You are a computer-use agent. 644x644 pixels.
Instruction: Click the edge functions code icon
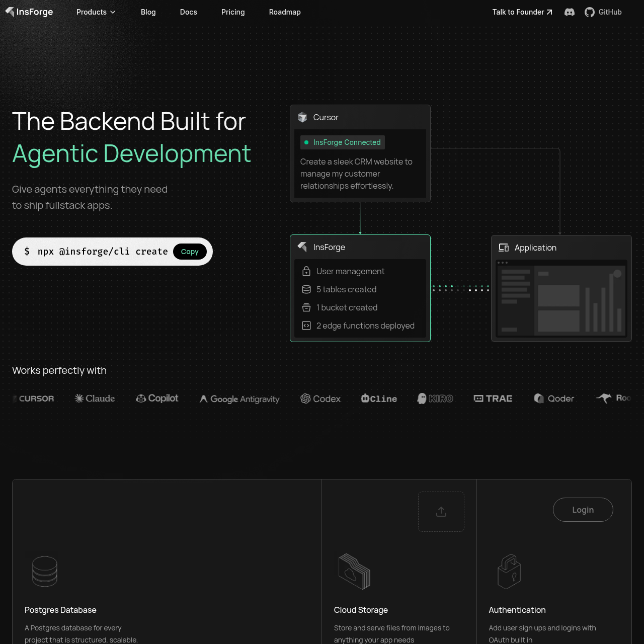pos(306,326)
